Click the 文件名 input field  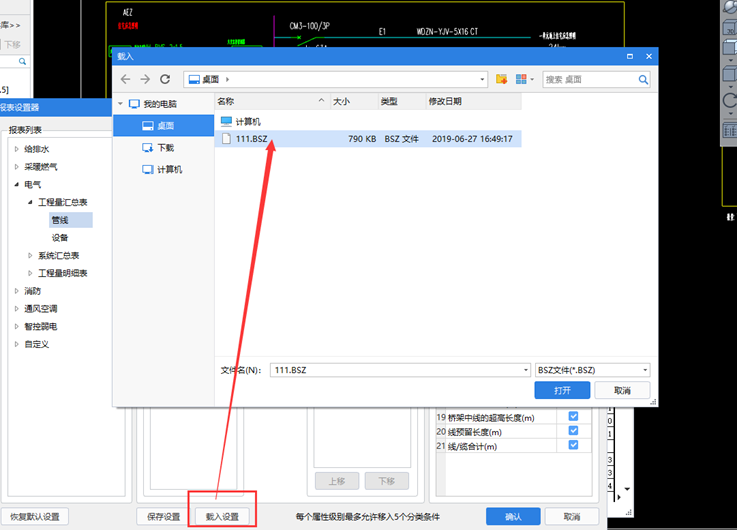(400, 369)
